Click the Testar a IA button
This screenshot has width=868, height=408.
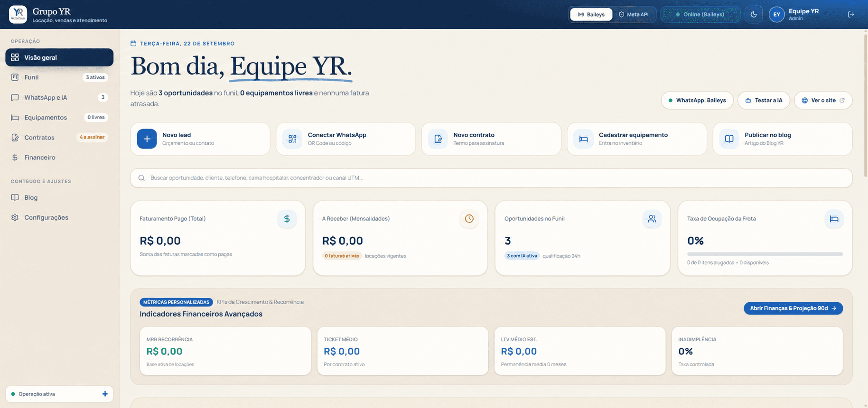764,100
